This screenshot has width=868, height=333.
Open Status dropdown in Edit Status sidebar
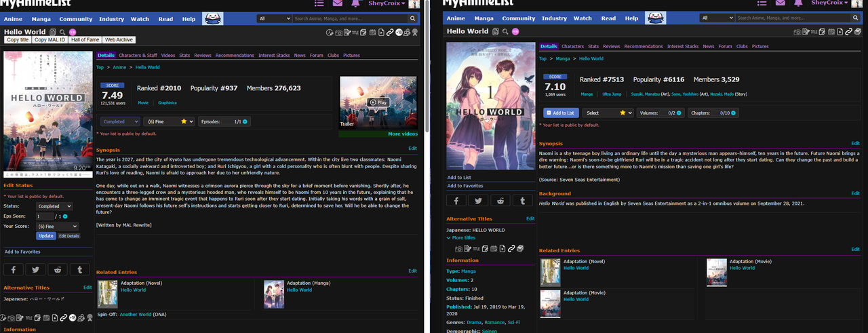55,206
